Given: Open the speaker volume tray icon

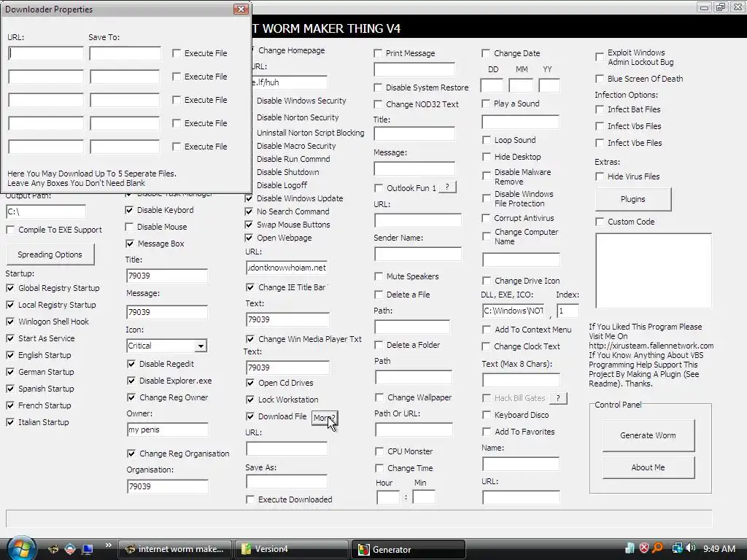Looking at the screenshot, I should (691, 548).
